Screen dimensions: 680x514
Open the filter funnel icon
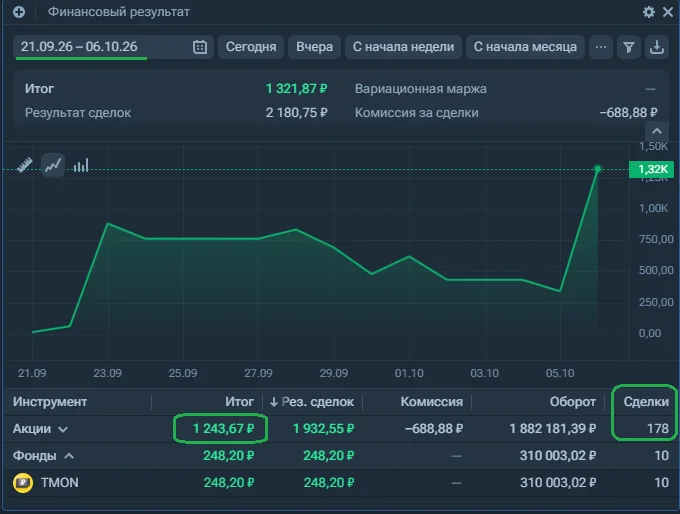click(628, 47)
